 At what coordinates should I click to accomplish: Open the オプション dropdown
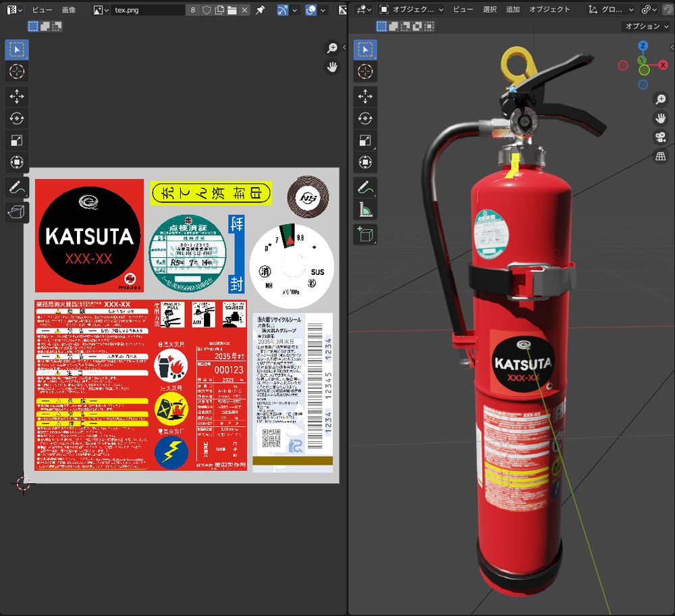[647, 26]
